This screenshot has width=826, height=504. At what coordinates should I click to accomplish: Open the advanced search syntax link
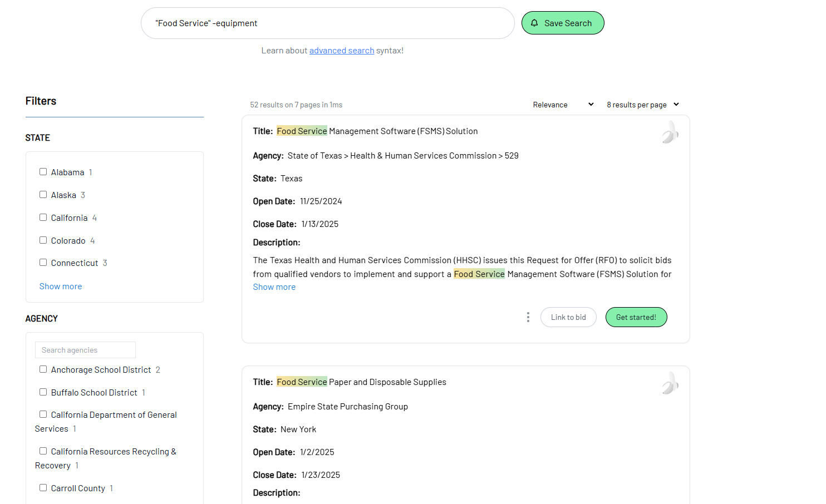point(342,51)
